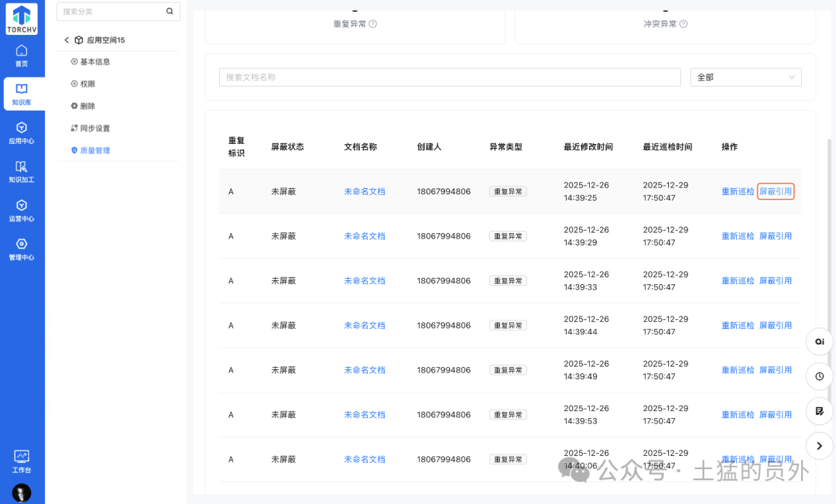Click 屏蔽引用 for the 14:39:25 row
Image resolution: width=836 pixels, height=504 pixels.
pos(775,191)
